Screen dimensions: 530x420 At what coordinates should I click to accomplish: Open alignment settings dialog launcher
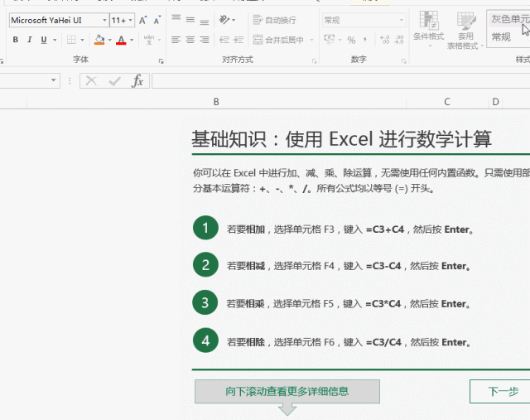[x=315, y=61]
